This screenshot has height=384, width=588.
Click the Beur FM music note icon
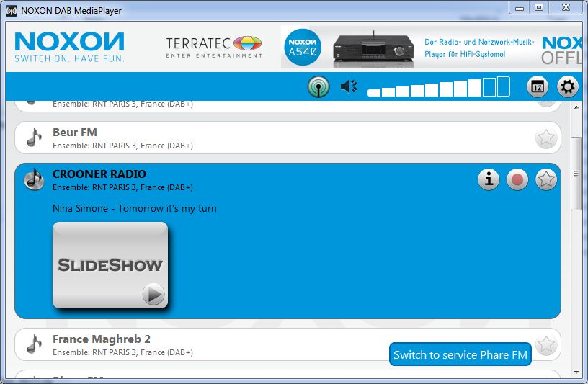click(34, 138)
